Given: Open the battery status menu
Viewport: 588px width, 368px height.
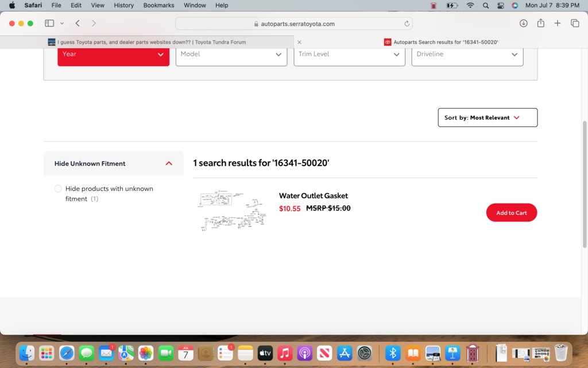Looking at the screenshot, I should pyautogui.click(x=452, y=5).
